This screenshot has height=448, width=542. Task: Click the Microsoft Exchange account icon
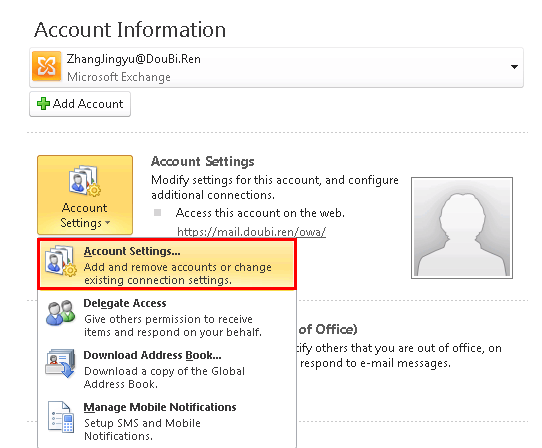tap(46, 66)
